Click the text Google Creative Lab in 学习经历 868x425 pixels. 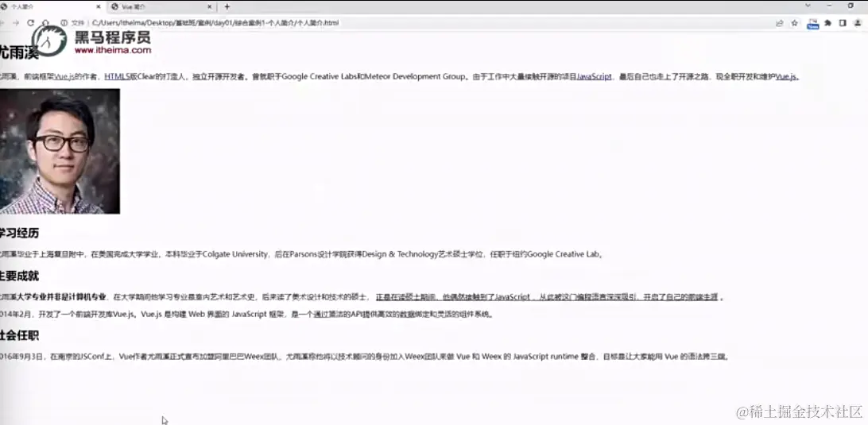[564, 254]
